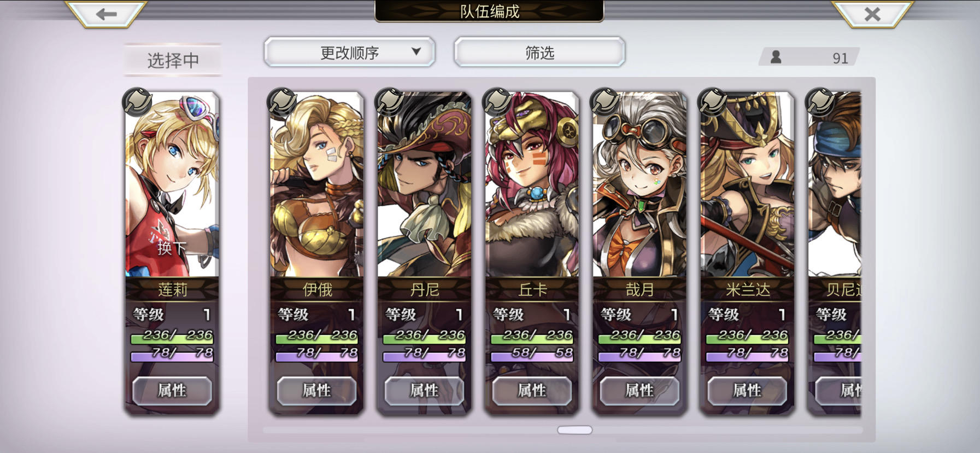
Task: Select 哉月's character portrait
Action: coord(639,184)
